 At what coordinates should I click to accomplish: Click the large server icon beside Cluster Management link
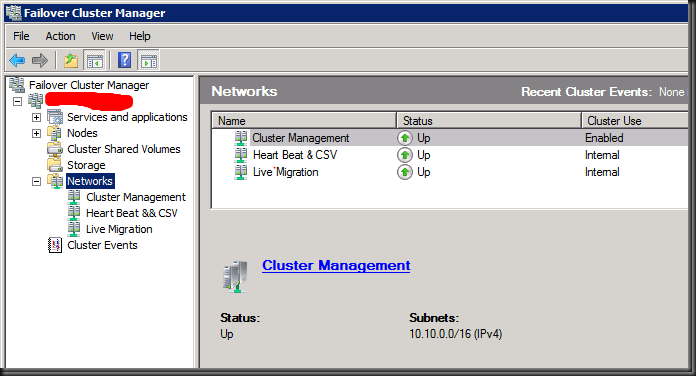click(x=235, y=277)
